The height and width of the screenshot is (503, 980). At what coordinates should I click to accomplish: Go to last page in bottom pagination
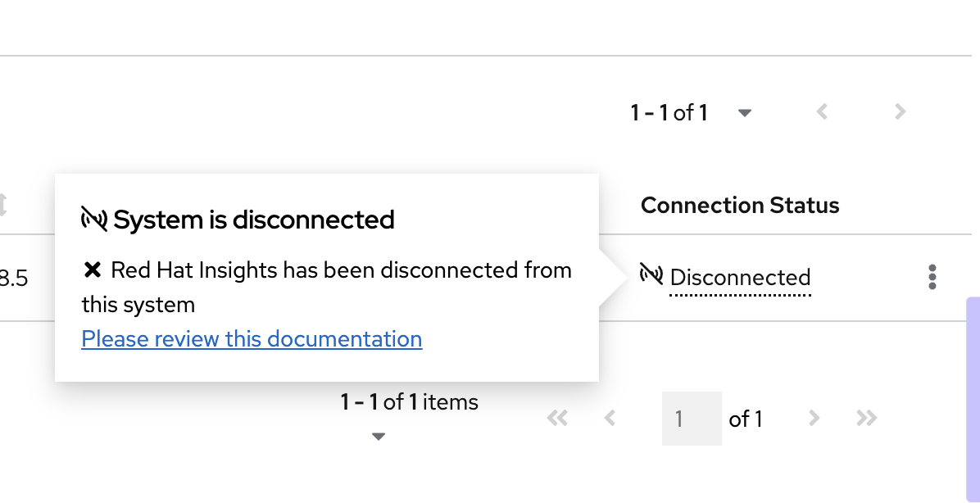coord(866,419)
